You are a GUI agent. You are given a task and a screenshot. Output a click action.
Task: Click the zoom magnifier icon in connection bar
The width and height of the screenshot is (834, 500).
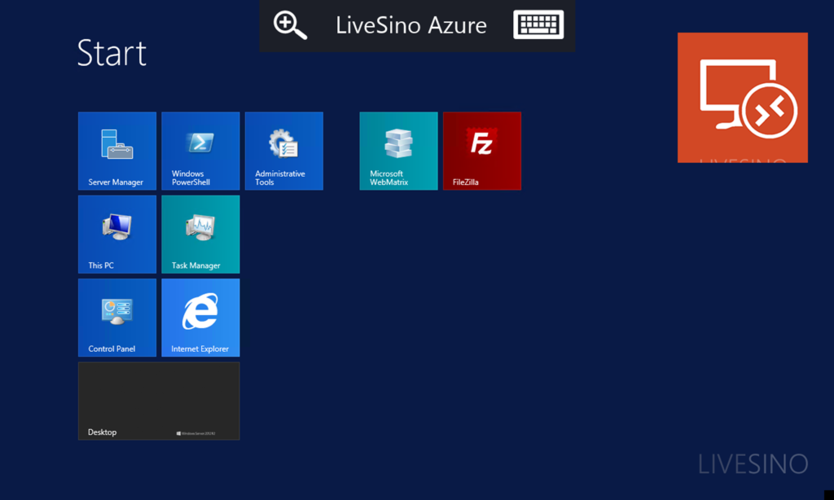tap(290, 26)
